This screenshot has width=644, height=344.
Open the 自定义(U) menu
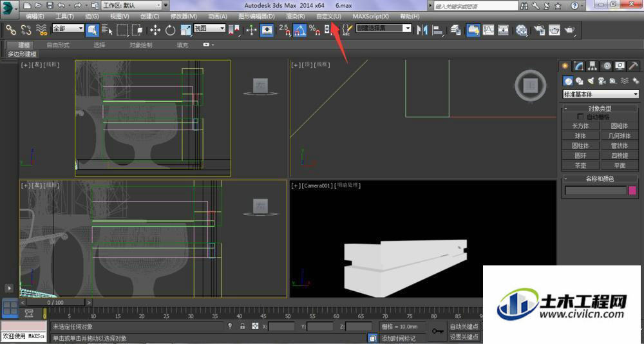(328, 17)
